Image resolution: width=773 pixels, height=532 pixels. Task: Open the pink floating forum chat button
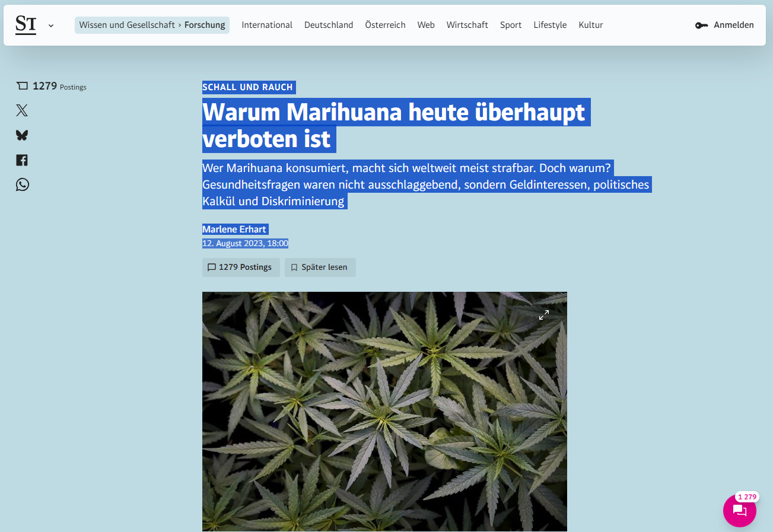tap(740, 511)
